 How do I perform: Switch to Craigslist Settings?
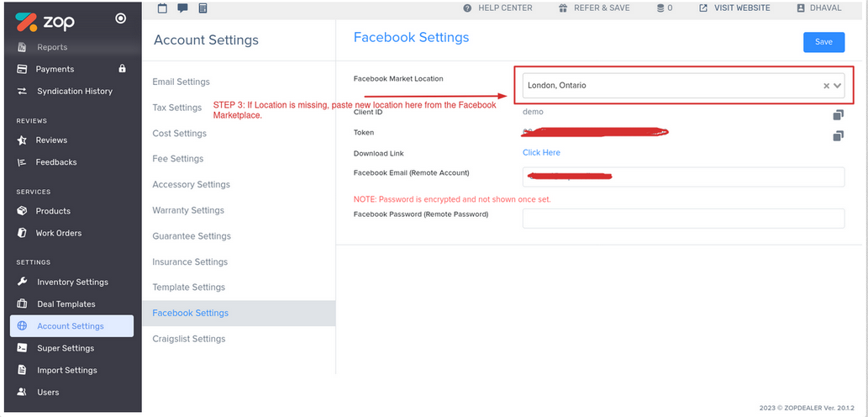[189, 338]
